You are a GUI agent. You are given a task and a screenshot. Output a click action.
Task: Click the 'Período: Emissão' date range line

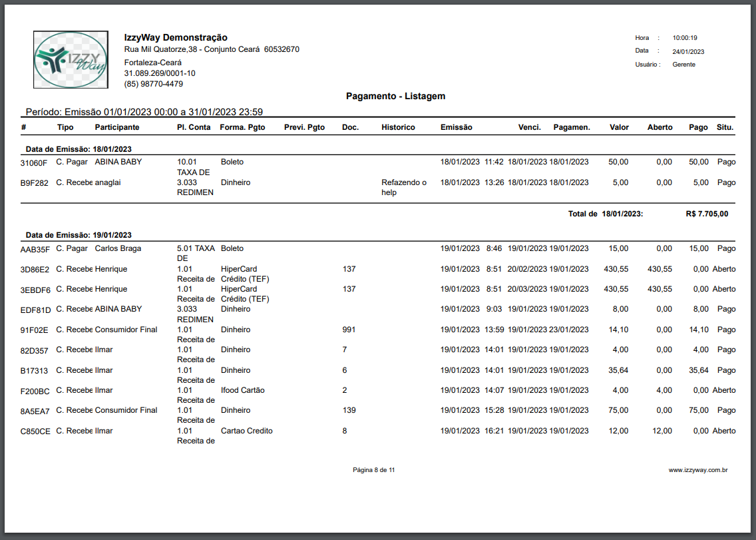[144, 112]
